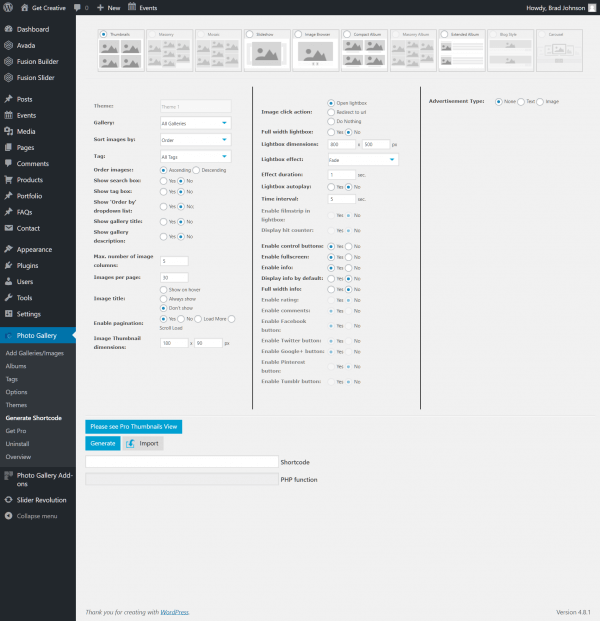Viewport: 600px width, 621px height.
Task: Click the Posts pin icon in sidebar
Action: click(8, 99)
